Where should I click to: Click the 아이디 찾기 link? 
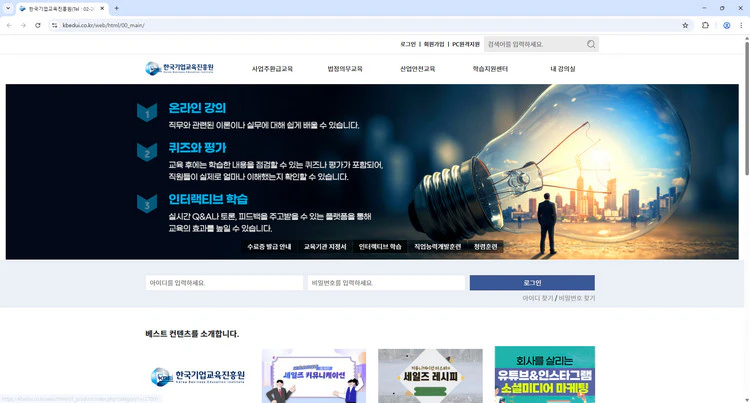(538, 298)
